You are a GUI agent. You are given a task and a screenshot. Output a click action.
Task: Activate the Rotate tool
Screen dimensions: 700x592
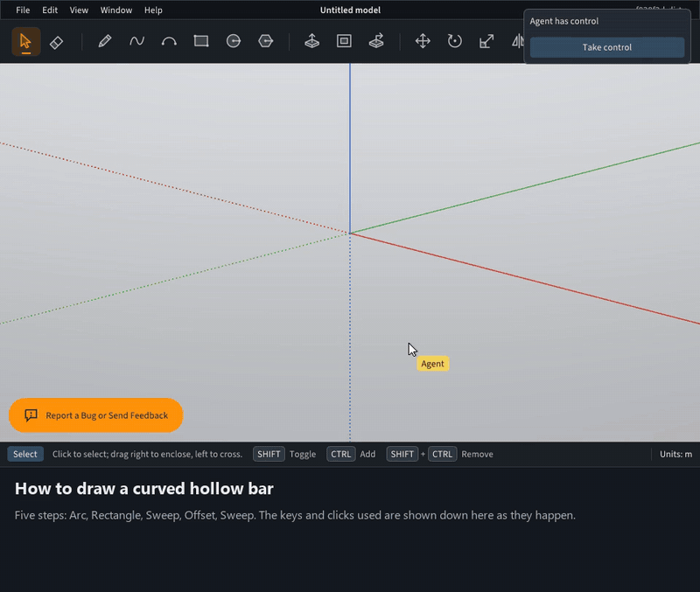[x=454, y=41]
